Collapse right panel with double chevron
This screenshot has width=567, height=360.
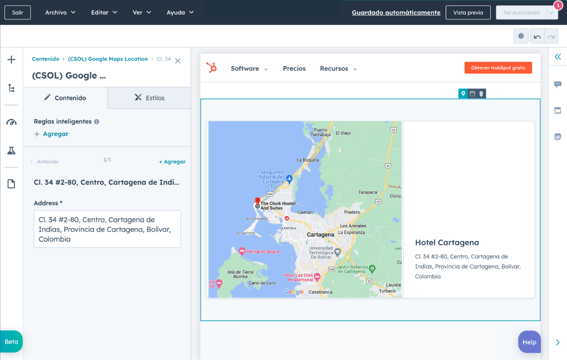pyautogui.click(x=558, y=57)
